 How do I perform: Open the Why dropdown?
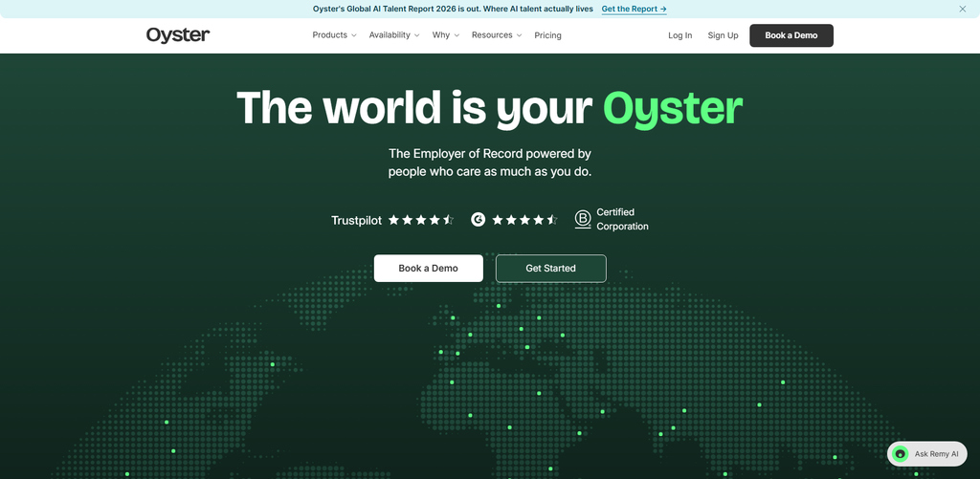point(446,35)
